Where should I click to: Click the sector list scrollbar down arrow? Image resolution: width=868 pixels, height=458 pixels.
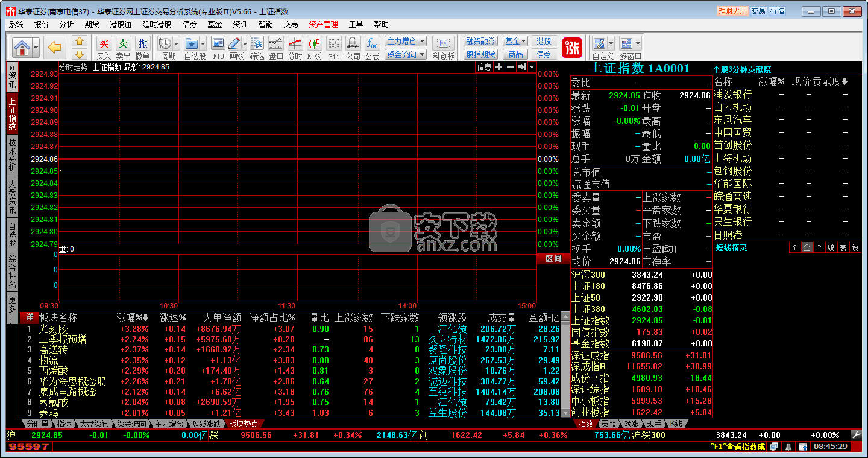click(565, 413)
